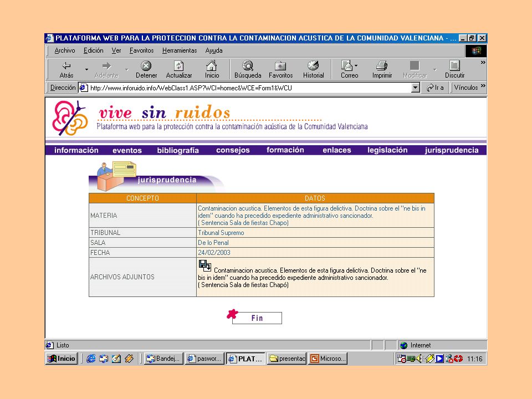
Task: Launch Outlook Express quick launch icon
Action: (x=104, y=359)
